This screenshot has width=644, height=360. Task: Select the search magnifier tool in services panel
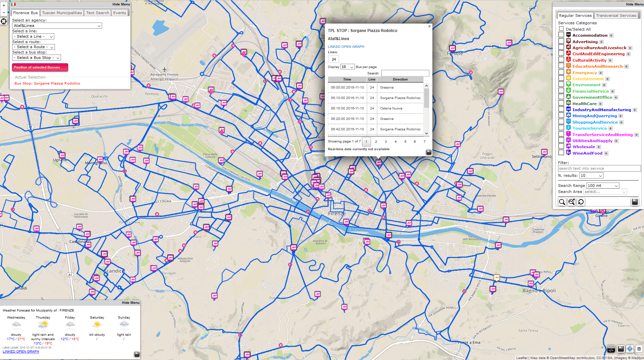click(x=562, y=202)
